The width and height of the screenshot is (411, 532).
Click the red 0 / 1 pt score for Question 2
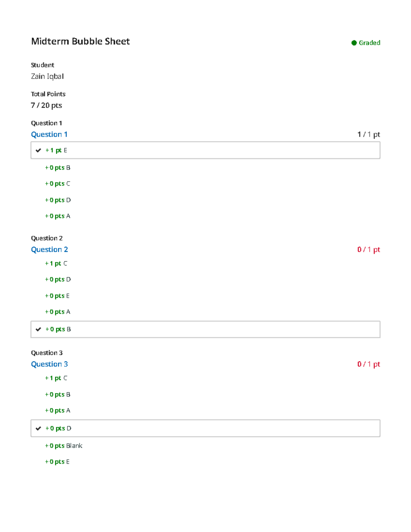click(x=369, y=249)
